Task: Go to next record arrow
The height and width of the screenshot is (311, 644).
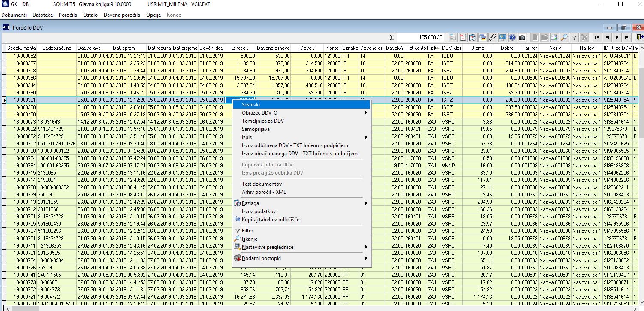Action: click(617, 37)
